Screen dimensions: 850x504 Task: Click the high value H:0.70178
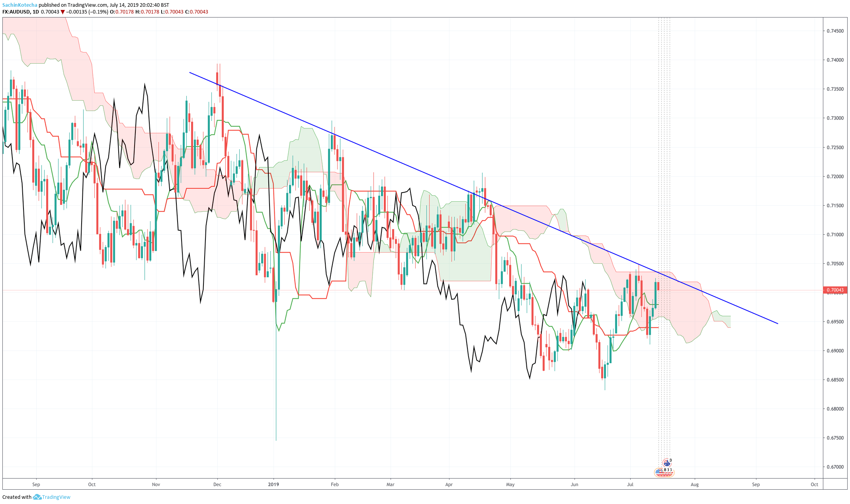[147, 12]
